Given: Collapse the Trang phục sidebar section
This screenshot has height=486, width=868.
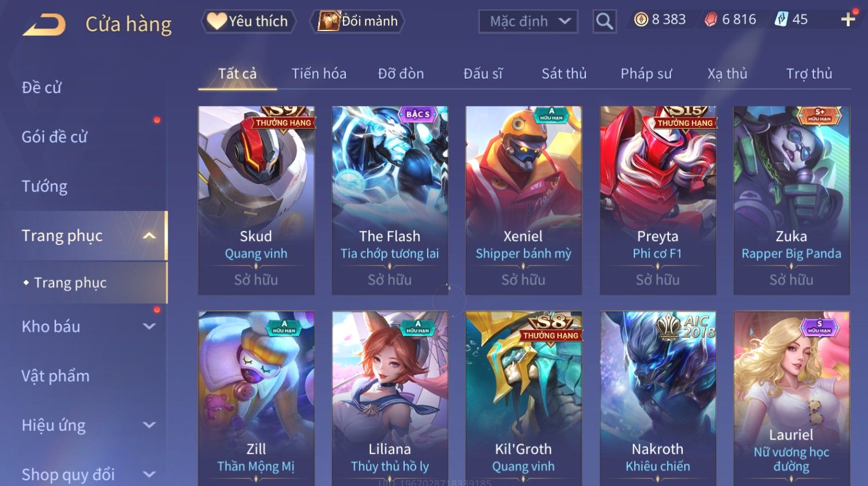Looking at the screenshot, I should tap(149, 236).
